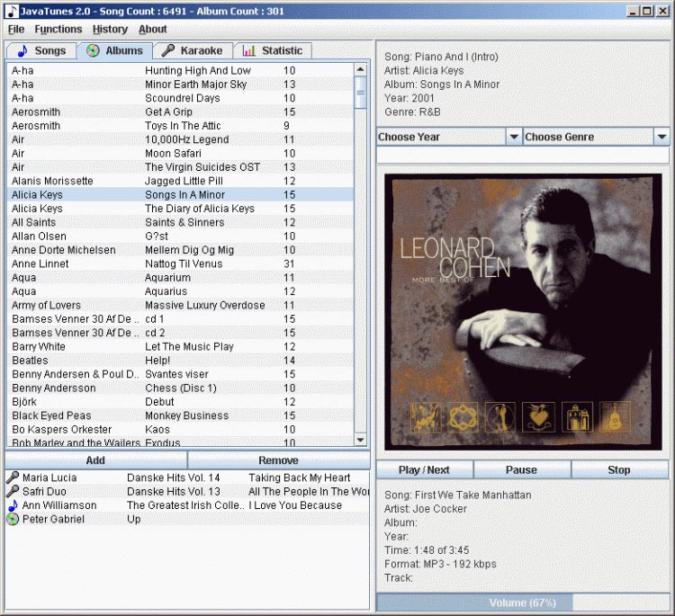Viewport: 675px width, 616px height.
Task: Adjust the Volume slider bar
Action: coord(522,603)
